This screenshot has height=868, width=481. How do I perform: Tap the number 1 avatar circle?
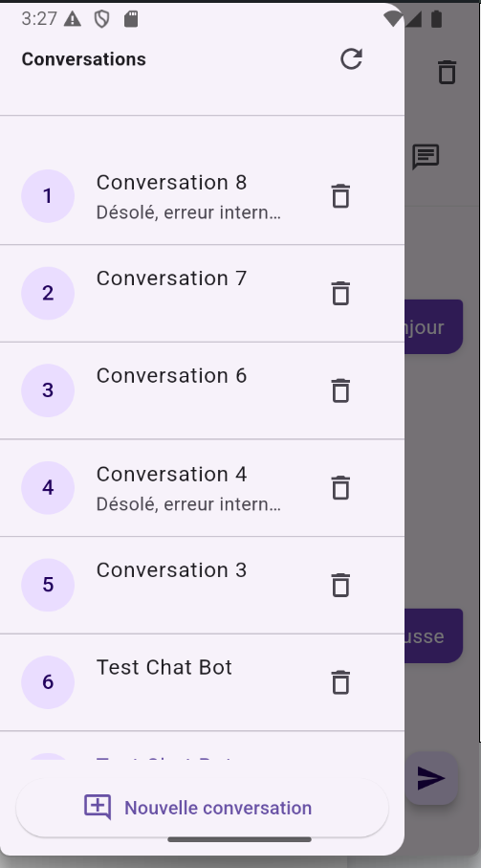click(x=48, y=196)
